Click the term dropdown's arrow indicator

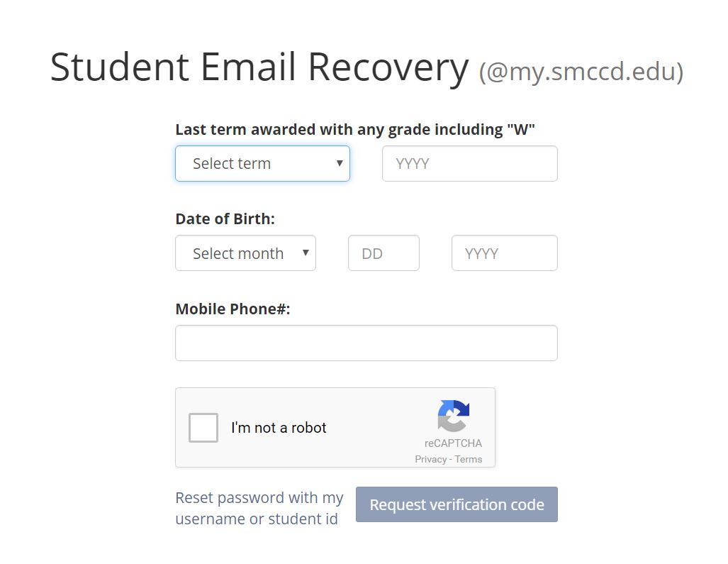pyautogui.click(x=340, y=163)
